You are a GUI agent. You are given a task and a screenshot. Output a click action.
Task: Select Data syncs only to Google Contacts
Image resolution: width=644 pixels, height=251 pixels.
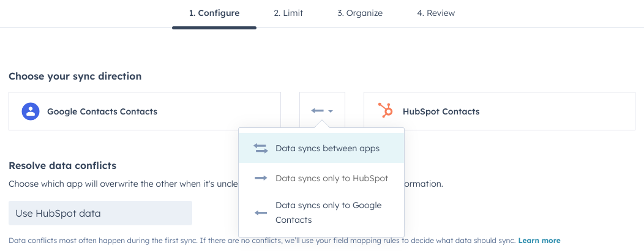point(321,212)
